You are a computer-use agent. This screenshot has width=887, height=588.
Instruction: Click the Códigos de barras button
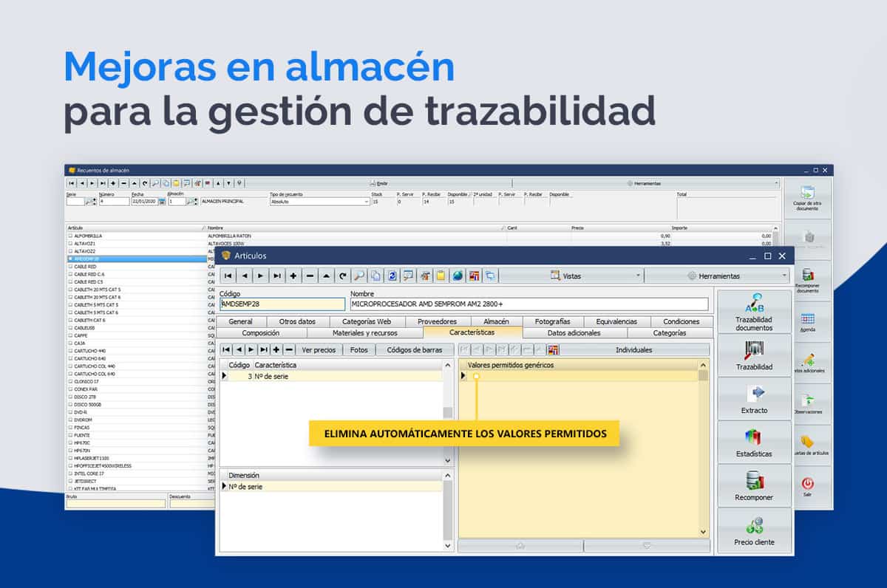coord(415,350)
